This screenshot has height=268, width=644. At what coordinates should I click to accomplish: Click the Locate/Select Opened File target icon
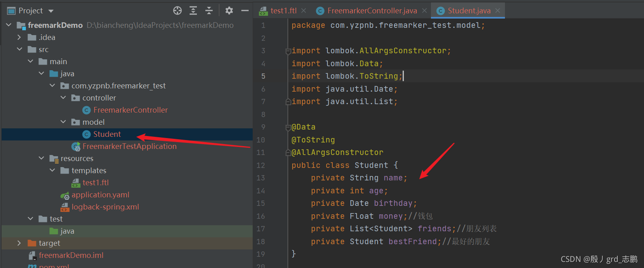pyautogui.click(x=177, y=10)
